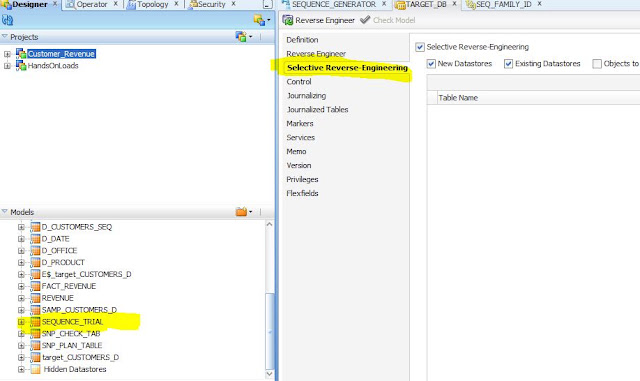Click the Check Model checkmark icon
The height and width of the screenshot is (381, 640).
365,20
